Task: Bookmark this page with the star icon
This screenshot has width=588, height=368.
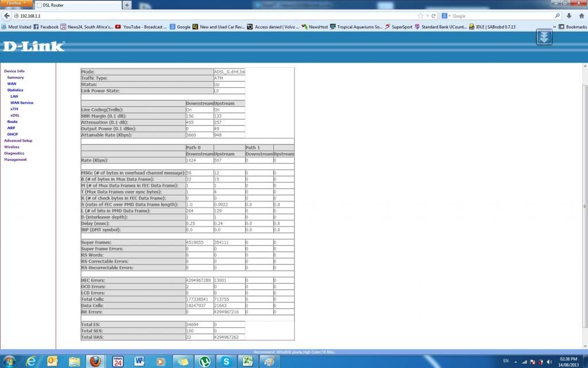Action: click(x=421, y=16)
